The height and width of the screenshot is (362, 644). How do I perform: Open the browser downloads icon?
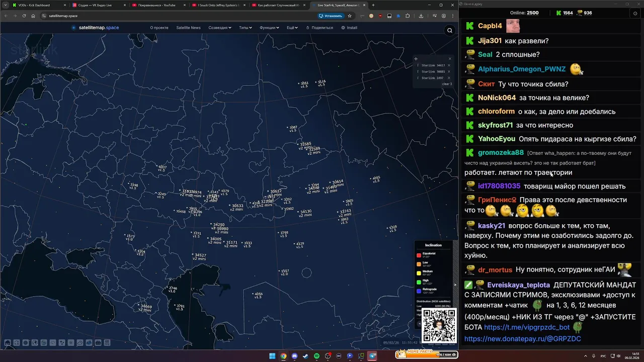(x=421, y=16)
